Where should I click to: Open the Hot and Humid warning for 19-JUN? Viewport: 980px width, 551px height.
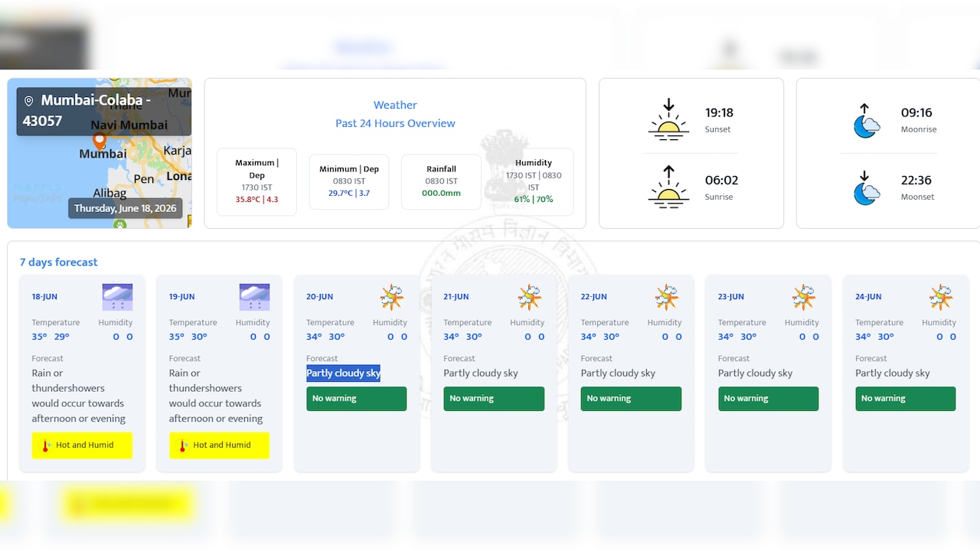pyautogui.click(x=219, y=445)
